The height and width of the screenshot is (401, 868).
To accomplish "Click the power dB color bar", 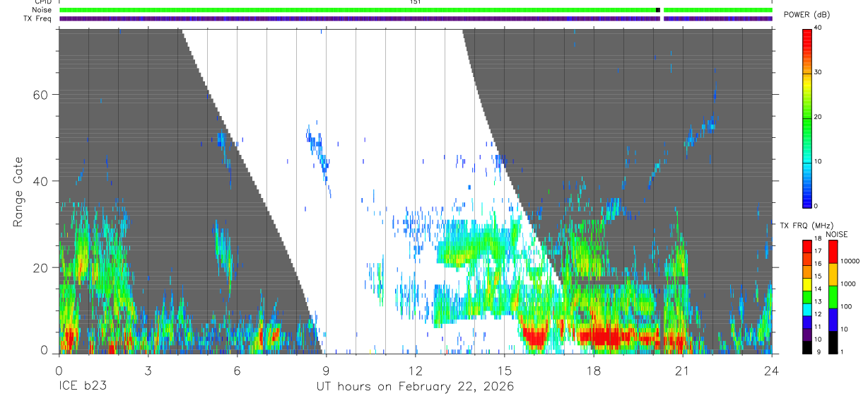I will [807, 117].
